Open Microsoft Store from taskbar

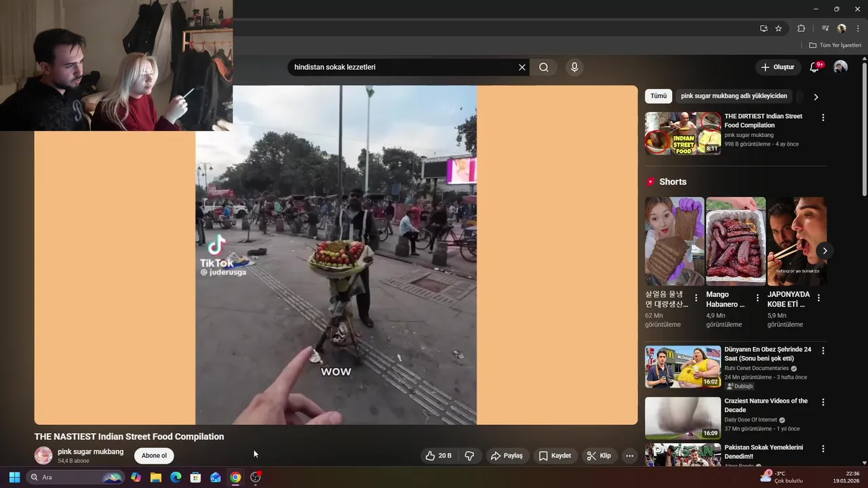coord(195,477)
